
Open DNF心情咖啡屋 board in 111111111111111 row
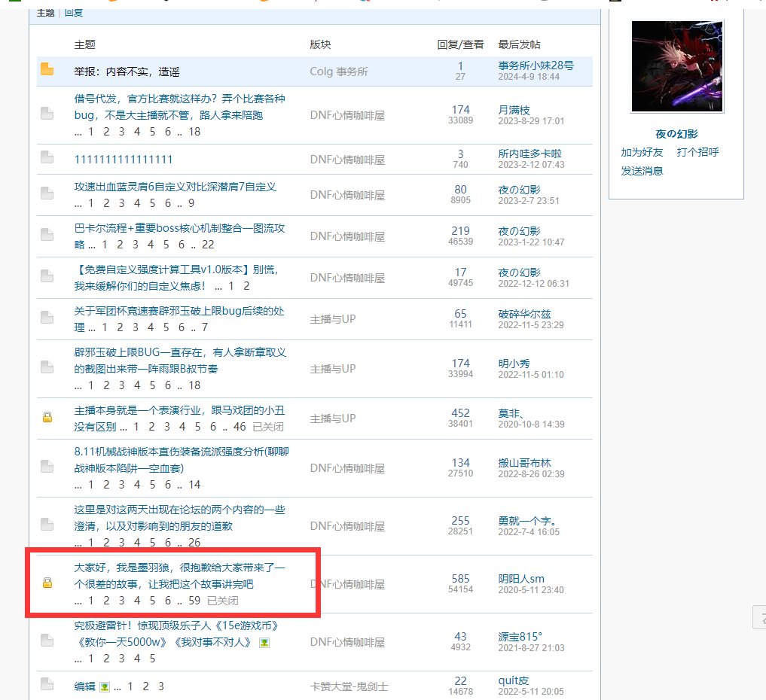[347, 160]
